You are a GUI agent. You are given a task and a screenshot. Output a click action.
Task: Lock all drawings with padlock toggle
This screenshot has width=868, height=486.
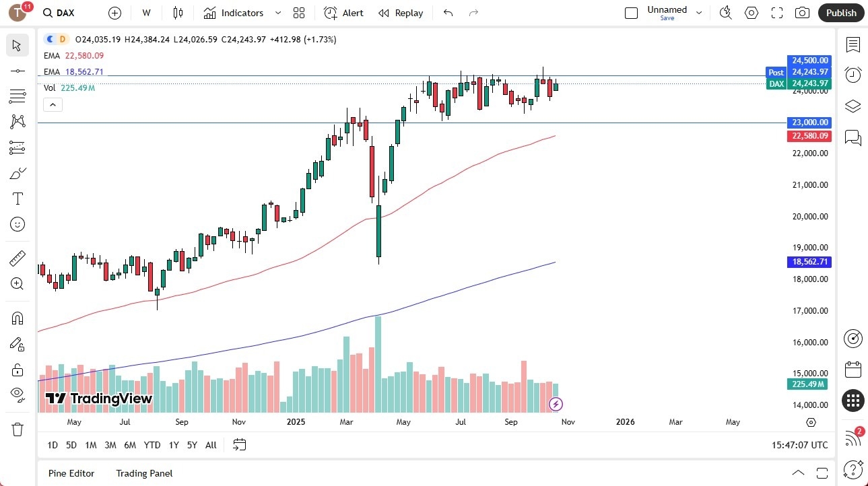tap(18, 369)
